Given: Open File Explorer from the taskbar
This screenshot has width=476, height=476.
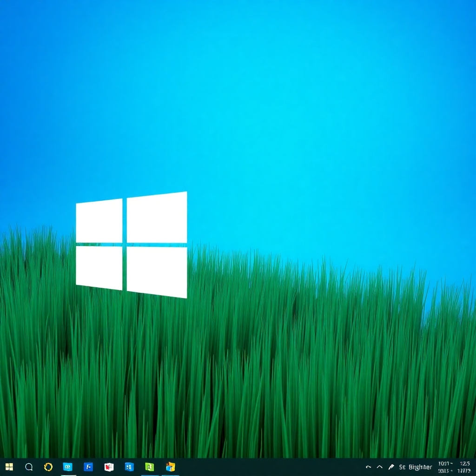Looking at the screenshot, I should coord(170,467).
